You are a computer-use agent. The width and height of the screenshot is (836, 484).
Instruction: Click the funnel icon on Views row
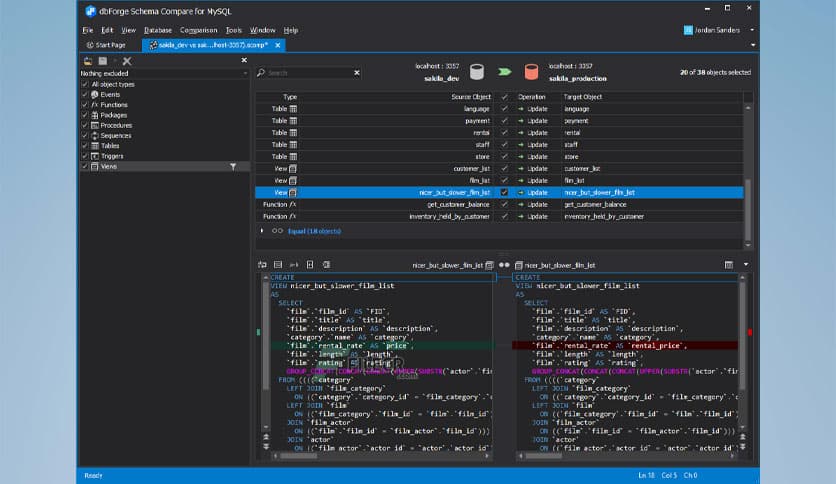(x=233, y=167)
